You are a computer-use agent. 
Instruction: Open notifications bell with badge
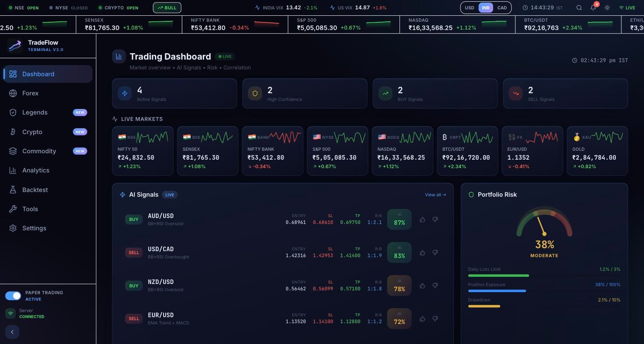[x=593, y=7]
